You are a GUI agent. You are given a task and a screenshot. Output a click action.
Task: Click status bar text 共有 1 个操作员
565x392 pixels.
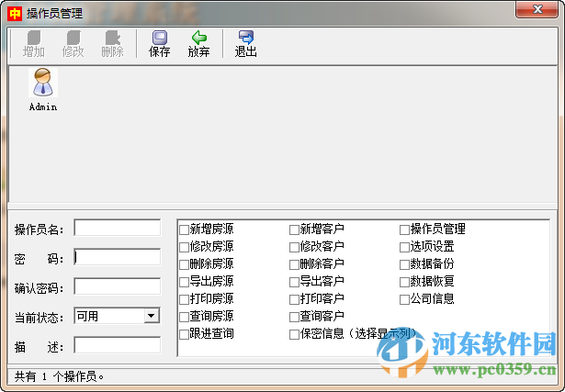point(60,377)
